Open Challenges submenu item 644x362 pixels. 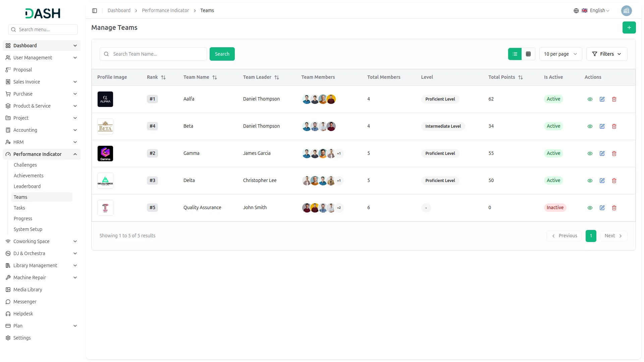point(25,165)
